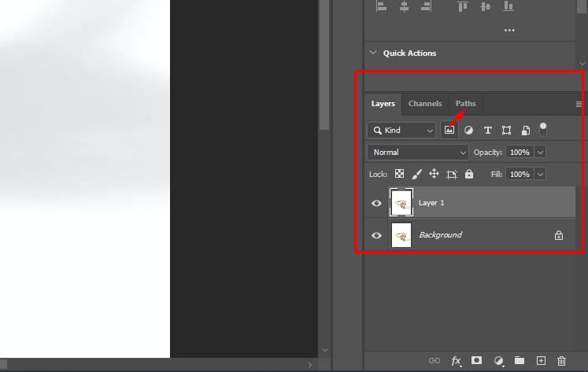Create new fill or adjustment layer
Screen dimensions: 588x372
click(498, 361)
